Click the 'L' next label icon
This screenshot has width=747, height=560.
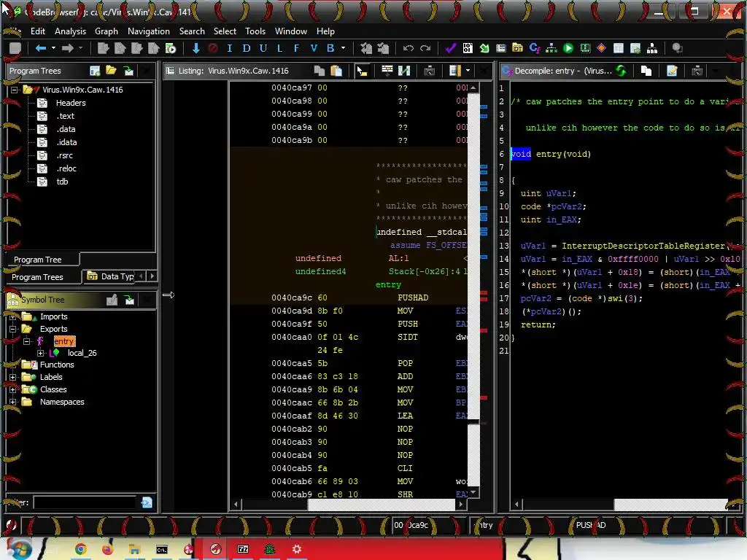pyautogui.click(x=279, y=48)
